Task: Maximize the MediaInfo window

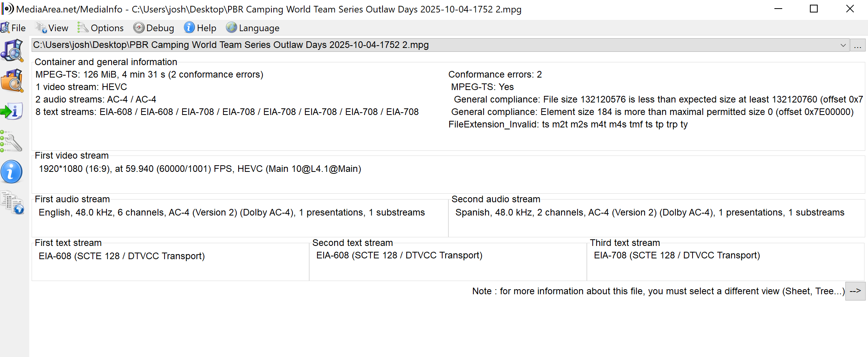Action: [x=814, y=9]
